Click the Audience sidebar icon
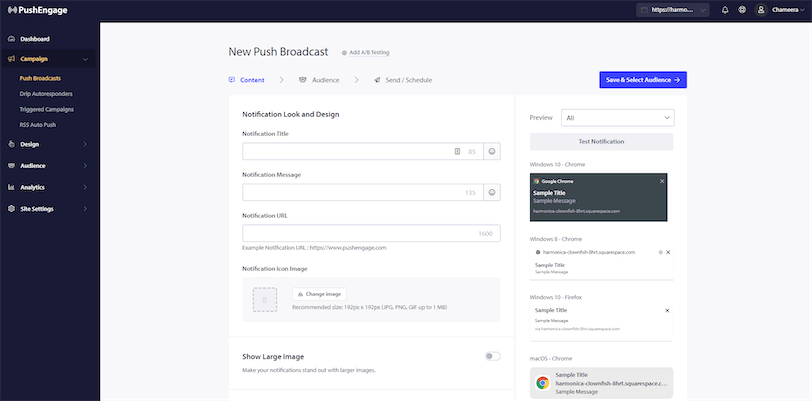The image size is (812, 401). tap(11, 166)
